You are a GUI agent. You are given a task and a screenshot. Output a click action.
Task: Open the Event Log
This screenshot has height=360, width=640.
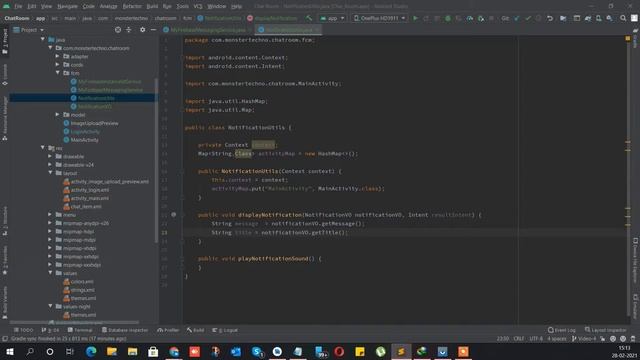562,330
